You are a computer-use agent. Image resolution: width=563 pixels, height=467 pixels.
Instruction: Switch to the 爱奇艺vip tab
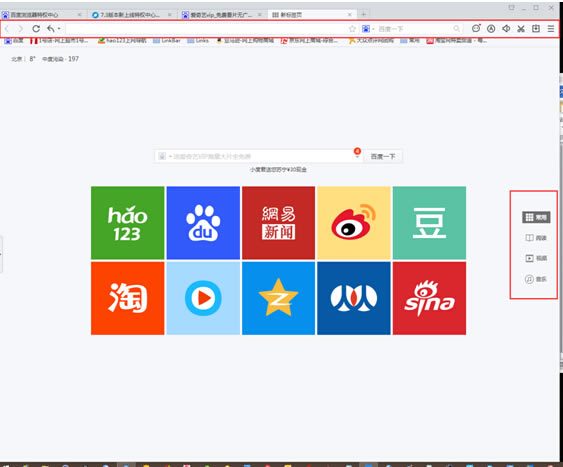(x=223, y=15)
